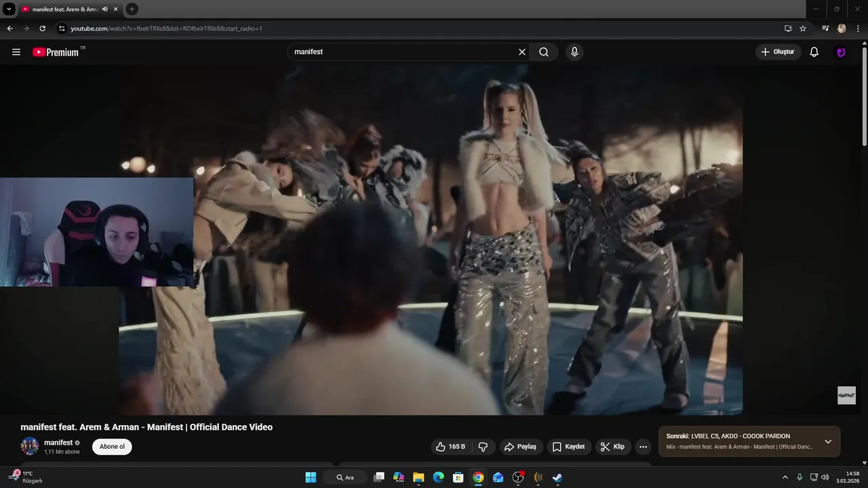Open Task View on taskbar
868x488 pixels.
pyautogui.click(x=379, y=477)
